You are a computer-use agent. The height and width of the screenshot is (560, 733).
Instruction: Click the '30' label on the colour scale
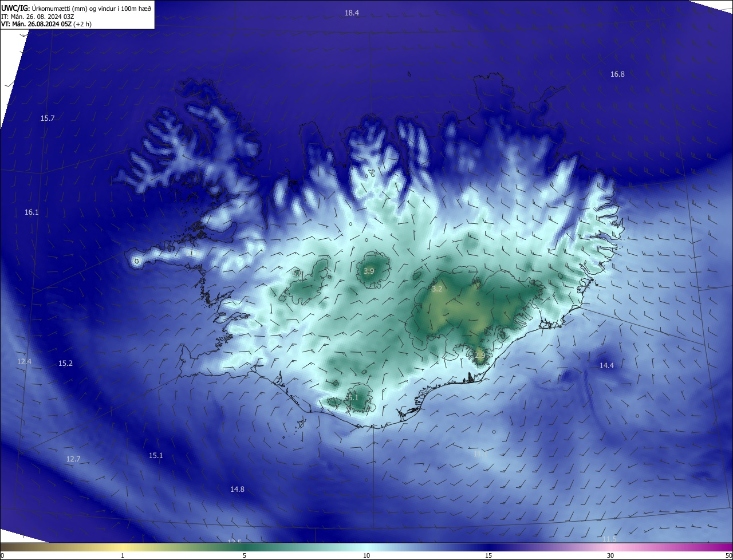click(x=610, y=555)
